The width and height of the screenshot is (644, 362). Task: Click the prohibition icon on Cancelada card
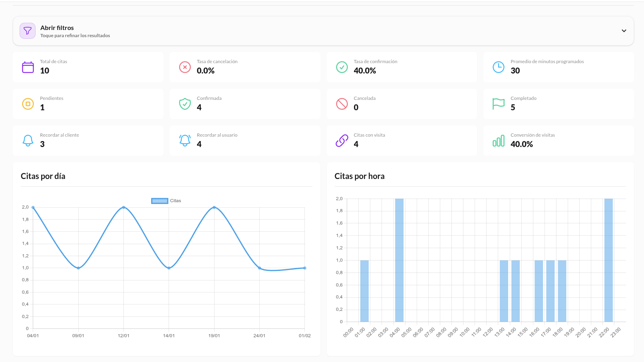pyautogui.click(x=342, y=104)
